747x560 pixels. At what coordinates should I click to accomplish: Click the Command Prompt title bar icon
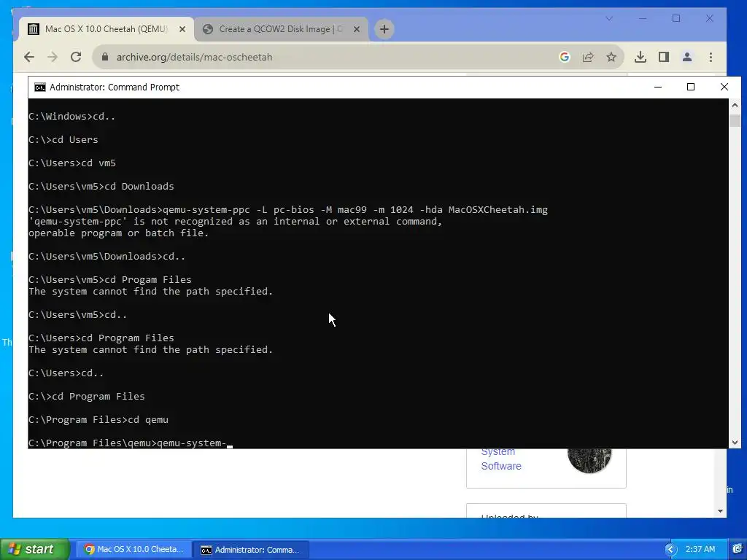click(x=40, y=87)
